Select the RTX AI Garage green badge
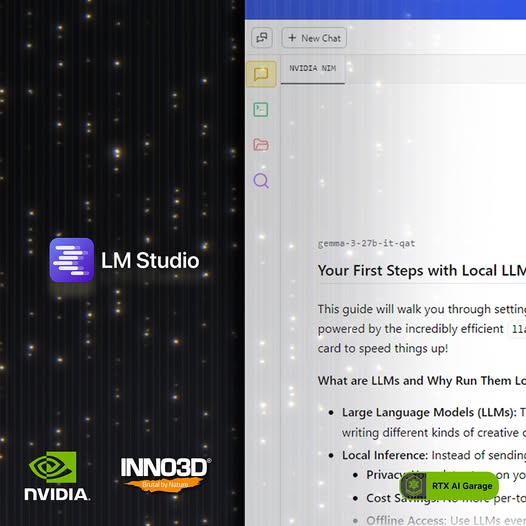 (x=449, y=486)
